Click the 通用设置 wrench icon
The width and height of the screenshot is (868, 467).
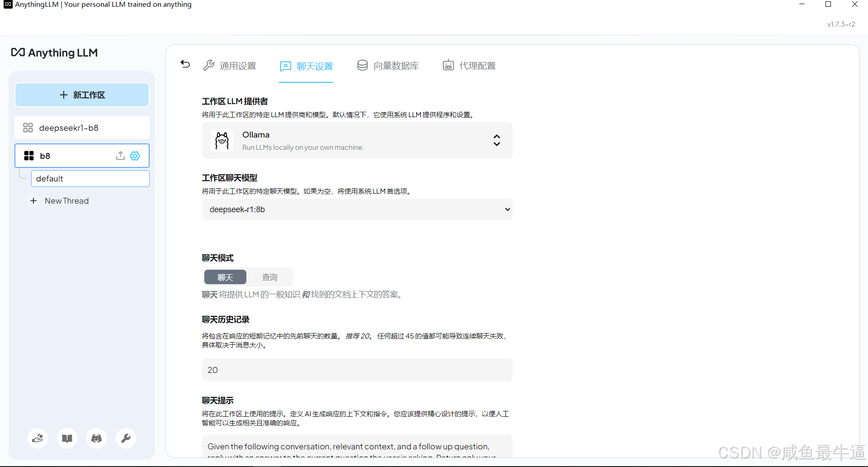coord(209,65)
